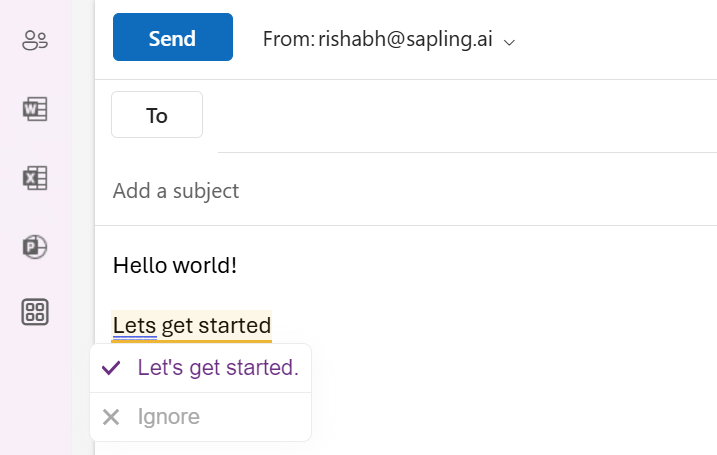Screen dimensions: 717x455
Task: Open the Word app icon
Action: pyautogui.click(x=35, y=109)
